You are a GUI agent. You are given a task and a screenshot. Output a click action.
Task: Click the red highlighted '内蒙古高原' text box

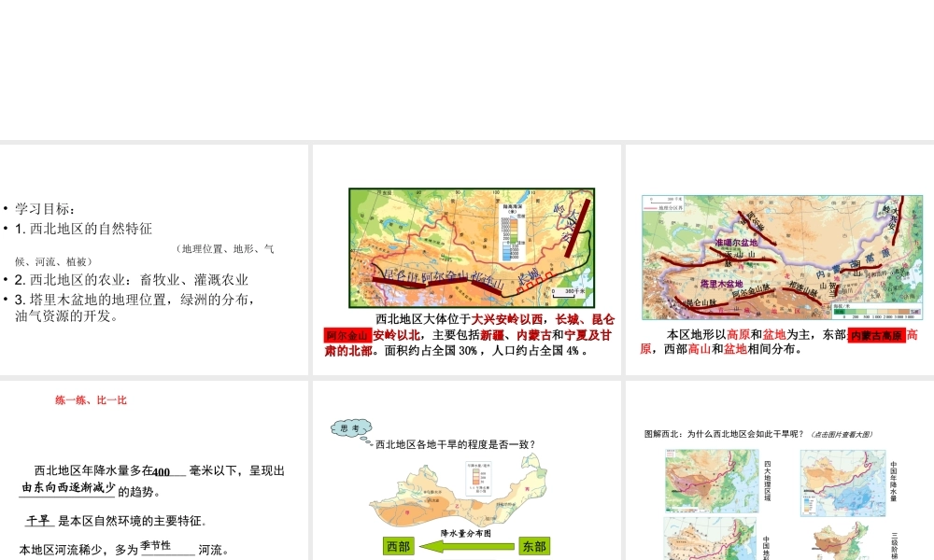coord(877,335)
